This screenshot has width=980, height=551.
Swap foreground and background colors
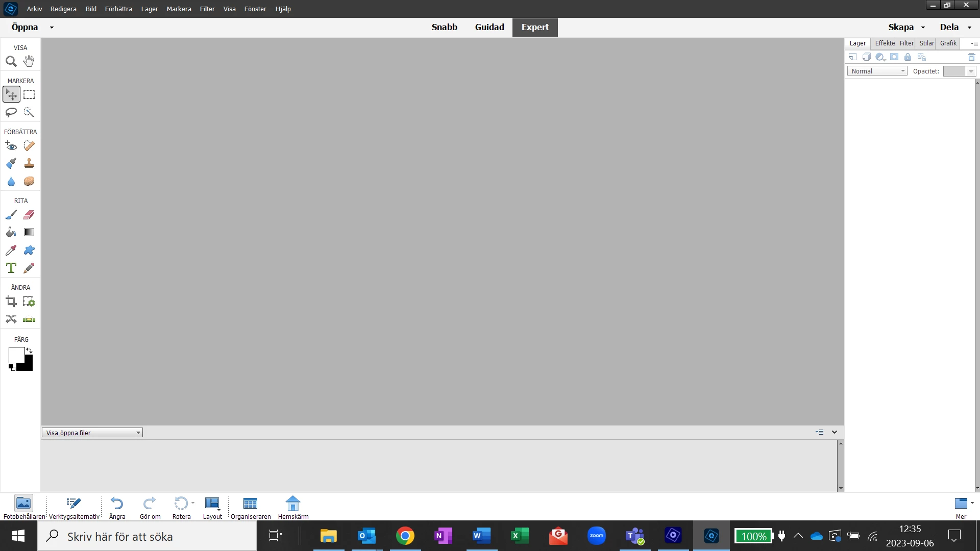(30, 351)
